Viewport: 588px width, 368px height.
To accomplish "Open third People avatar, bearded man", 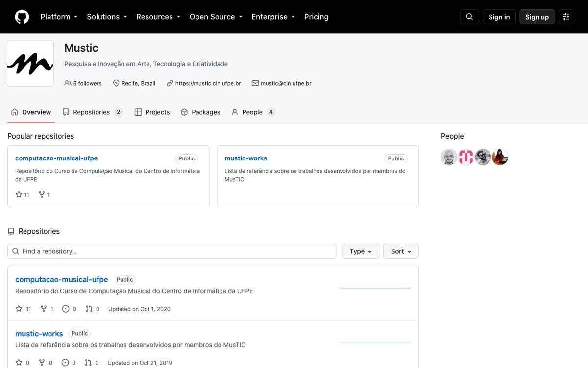I will [483, 157].
